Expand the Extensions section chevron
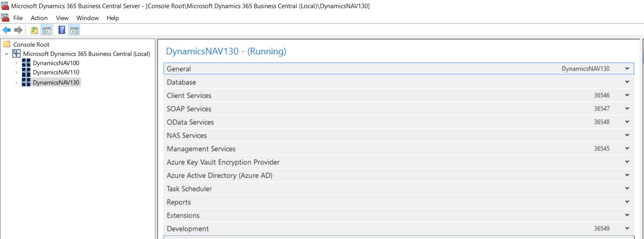This screenshot has width=644, height=239. coord(627,215)
